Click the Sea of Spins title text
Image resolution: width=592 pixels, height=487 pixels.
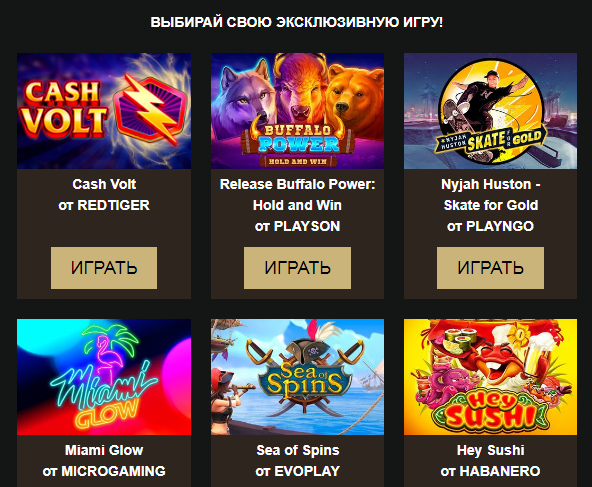[x=298, y=450]
